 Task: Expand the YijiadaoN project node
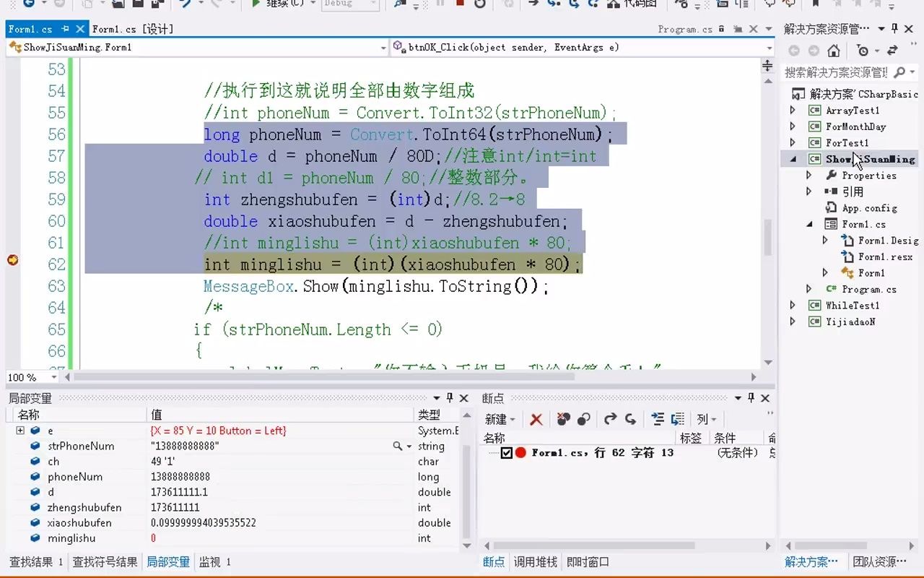point(793,322)
